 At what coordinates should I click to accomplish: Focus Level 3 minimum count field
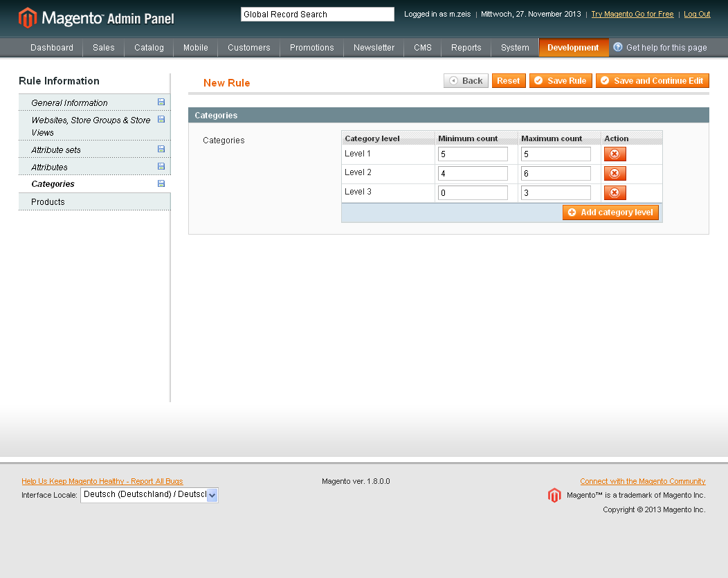(x=473, y=192)
